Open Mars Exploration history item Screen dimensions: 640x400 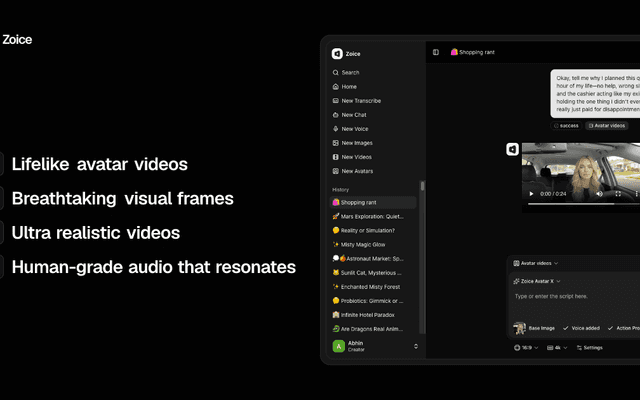click(x=368, y=217)
